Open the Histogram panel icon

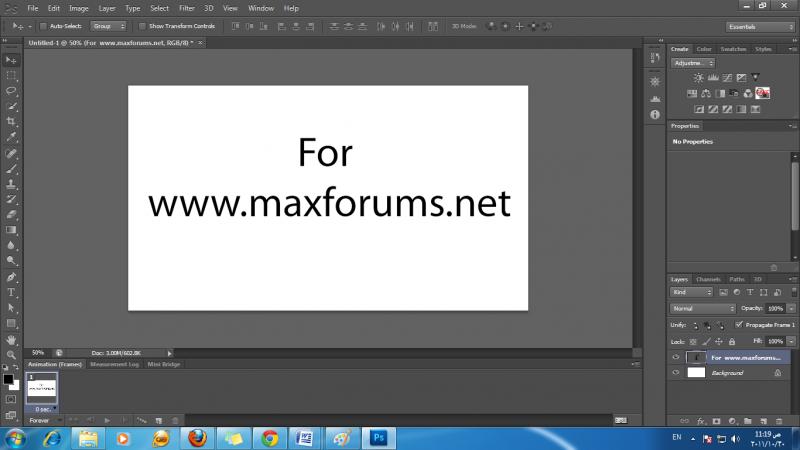655,98
